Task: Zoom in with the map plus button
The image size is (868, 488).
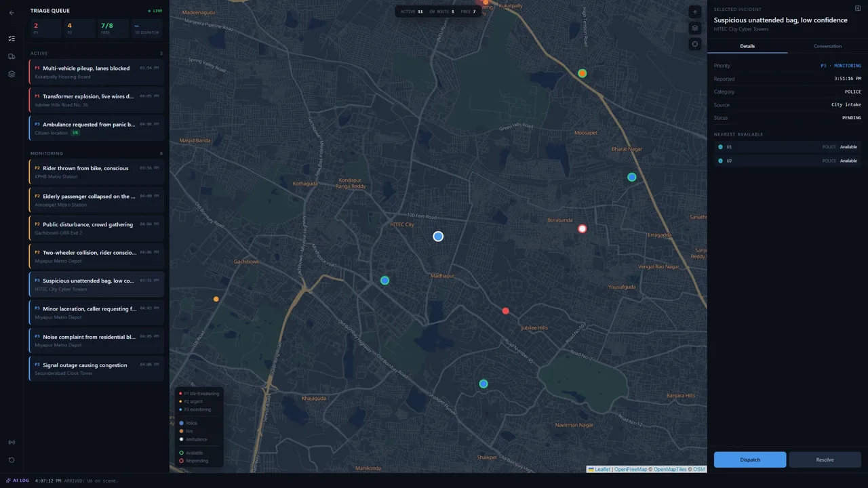Action: pos(694,12)
